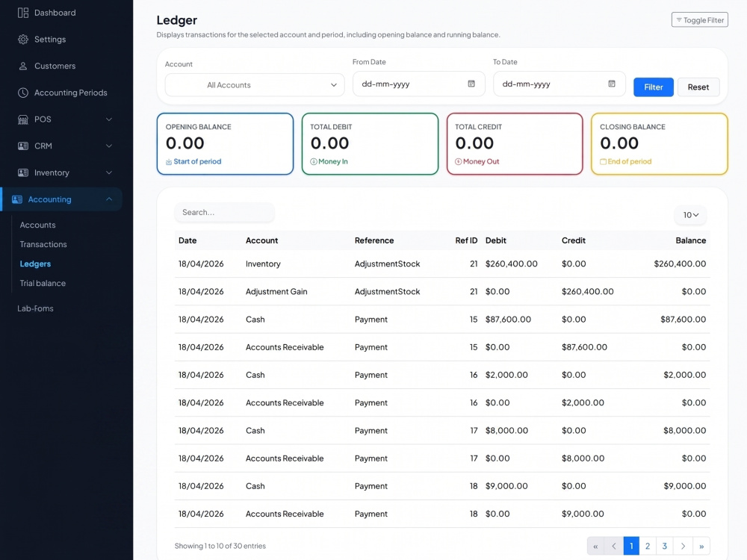Screen dimensions: 747x560
Task: Go to page 3 of entries
Action: coord(664,547)
